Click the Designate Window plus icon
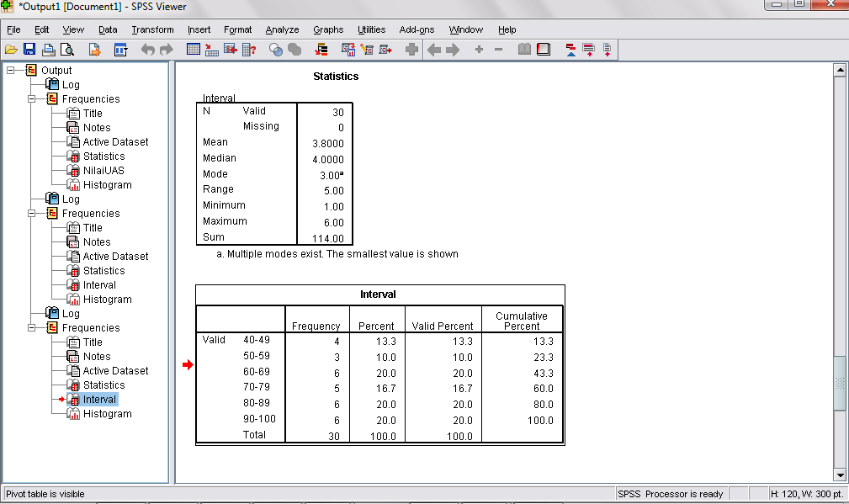This screenshot has width=849, height=504. click(411, 50)
